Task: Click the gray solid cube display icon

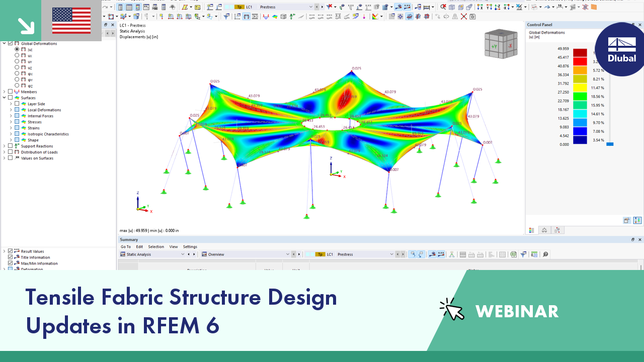Action: coord(284,16)
